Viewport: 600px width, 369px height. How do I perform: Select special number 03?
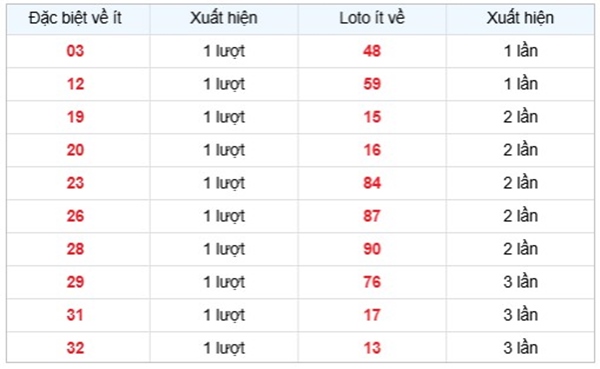tap(75, 51)
